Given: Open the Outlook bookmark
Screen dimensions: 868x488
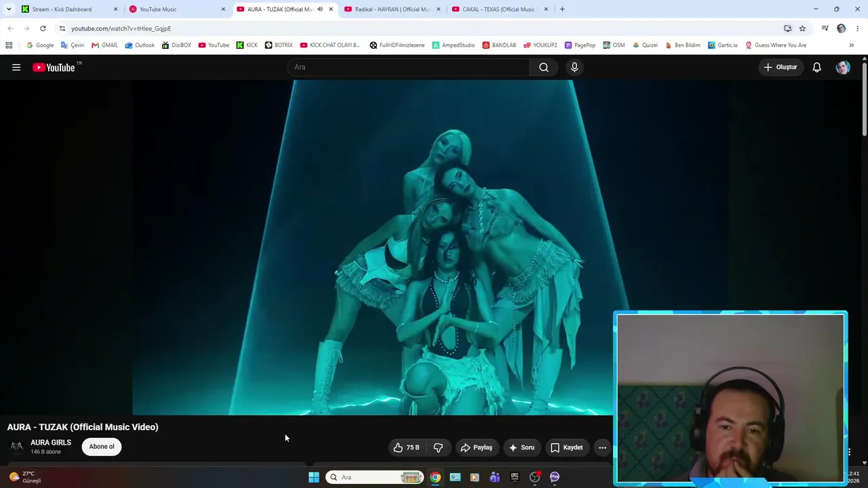Looking at the screenshot, I should (140, 45).
